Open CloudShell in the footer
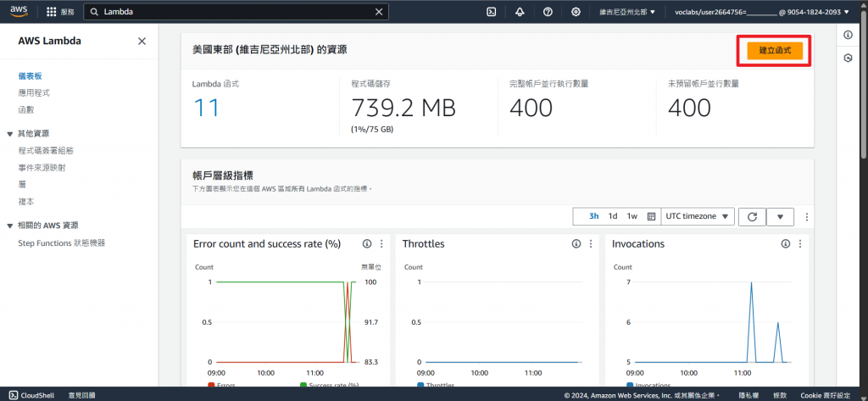Image resolution: width=868 pixels, height=401 pixels. point(32,395)
